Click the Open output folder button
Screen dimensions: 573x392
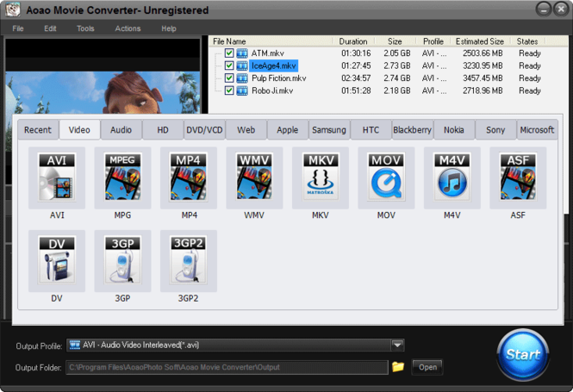427,367
